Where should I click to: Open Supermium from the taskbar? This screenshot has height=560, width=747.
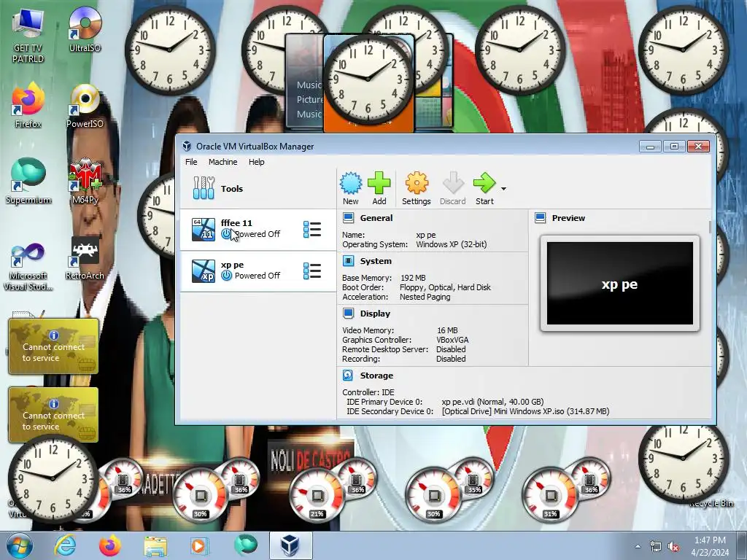click(245, 545)
